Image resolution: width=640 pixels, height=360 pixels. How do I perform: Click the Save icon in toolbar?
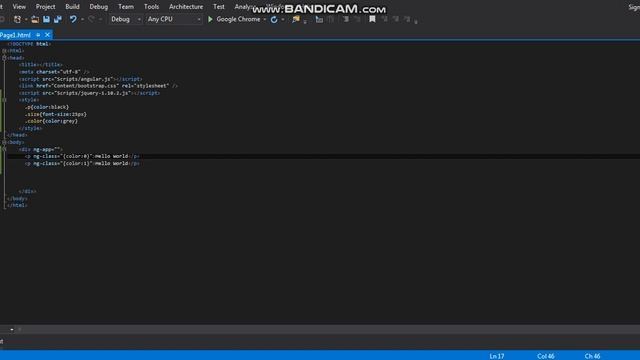click(47, 19)
